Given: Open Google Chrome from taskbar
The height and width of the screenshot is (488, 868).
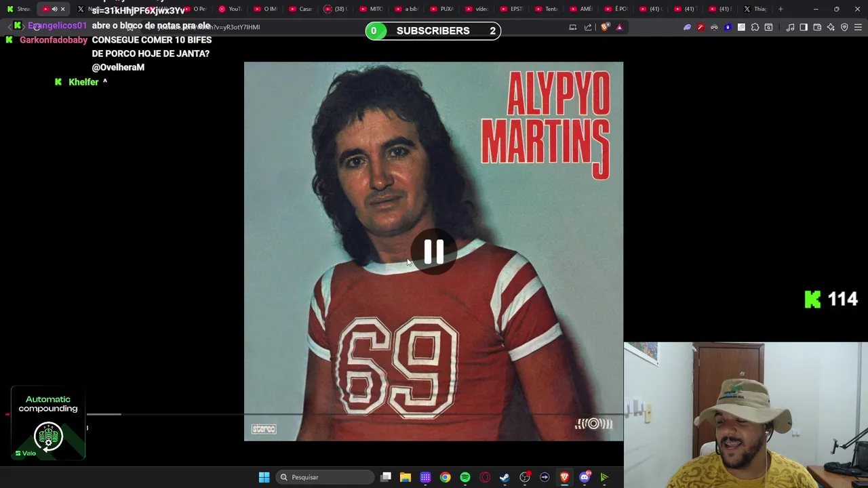Looking at the screenshot, I should 445,477.
